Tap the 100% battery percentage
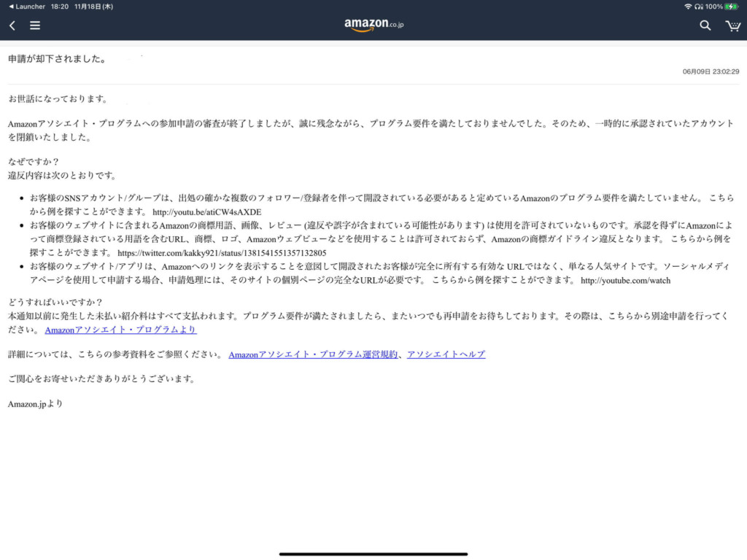Screen dimensions: 747x560 [713, 7]
